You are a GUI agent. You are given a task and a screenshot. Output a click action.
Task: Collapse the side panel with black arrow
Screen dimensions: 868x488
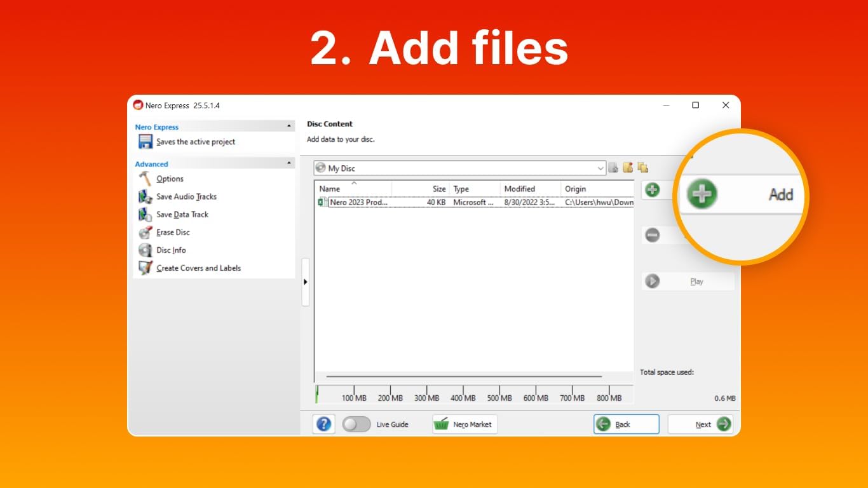(306, 282)
